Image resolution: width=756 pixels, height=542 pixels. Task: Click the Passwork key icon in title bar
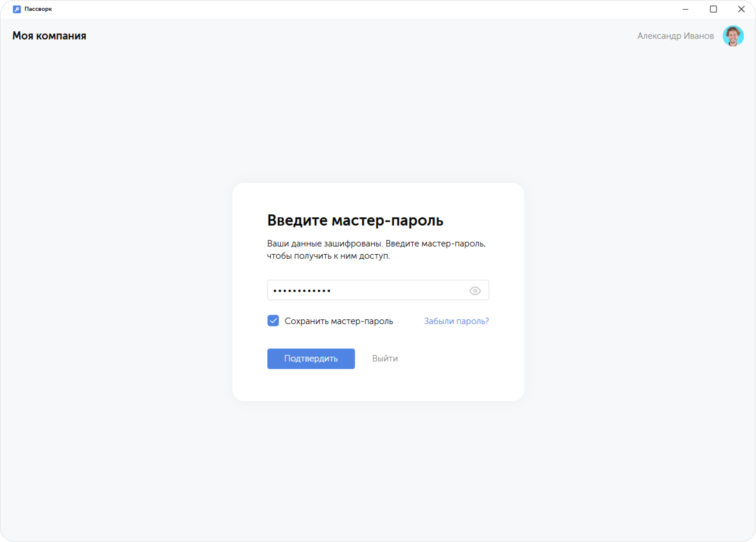17,9
